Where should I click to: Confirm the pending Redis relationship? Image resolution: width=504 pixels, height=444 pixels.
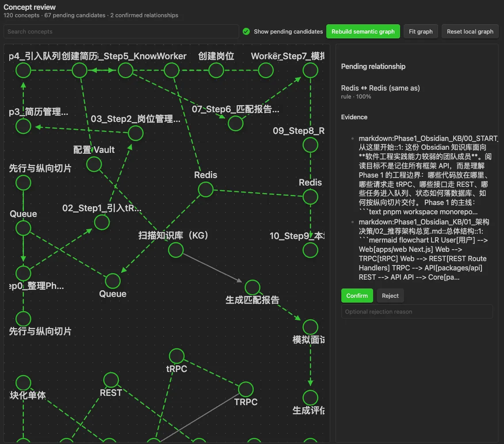[357, 296]
